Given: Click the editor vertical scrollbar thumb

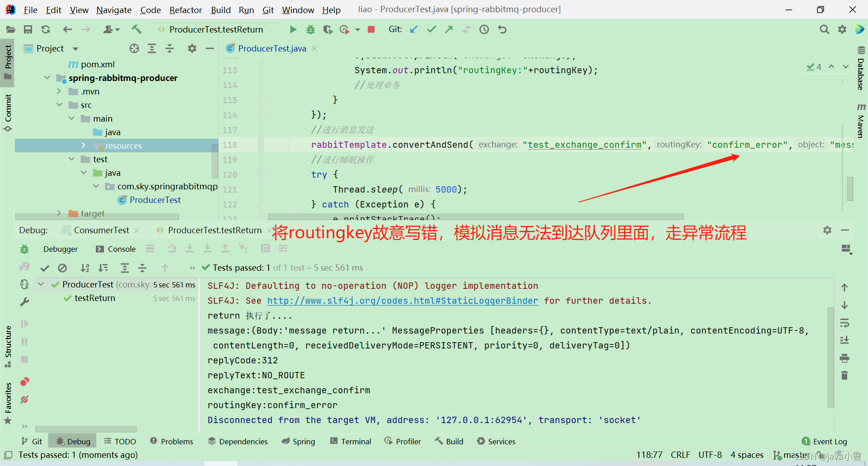Looking at the screenshot, I should 850,188.
